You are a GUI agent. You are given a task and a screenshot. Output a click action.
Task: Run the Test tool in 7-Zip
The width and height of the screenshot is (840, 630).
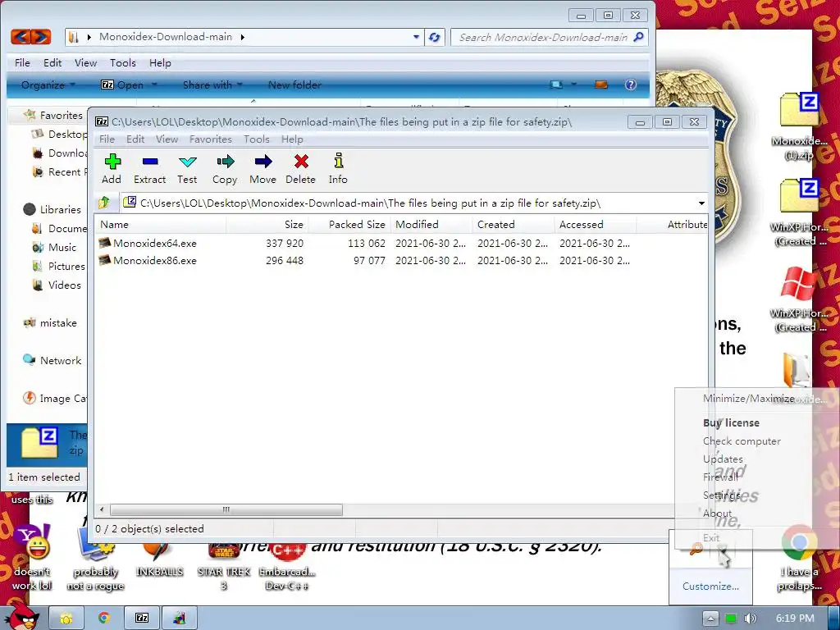pyautogui.click(x=187, y=169)
